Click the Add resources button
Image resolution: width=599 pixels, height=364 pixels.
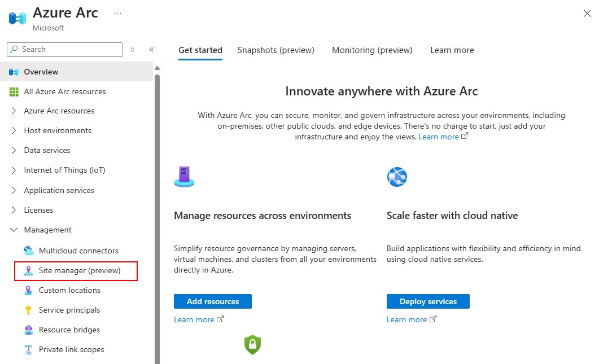point(212,301)
